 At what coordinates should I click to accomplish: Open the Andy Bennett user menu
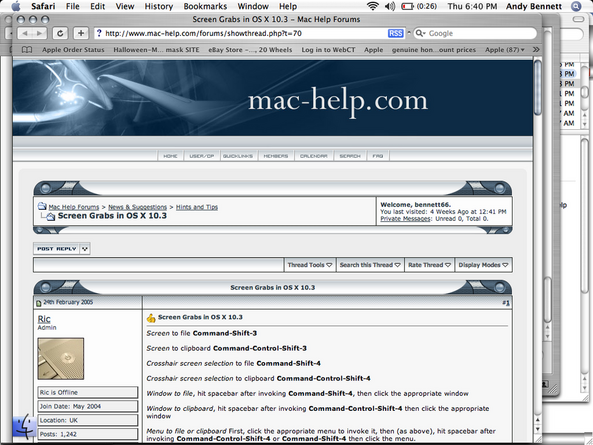[x=534, y=6]
